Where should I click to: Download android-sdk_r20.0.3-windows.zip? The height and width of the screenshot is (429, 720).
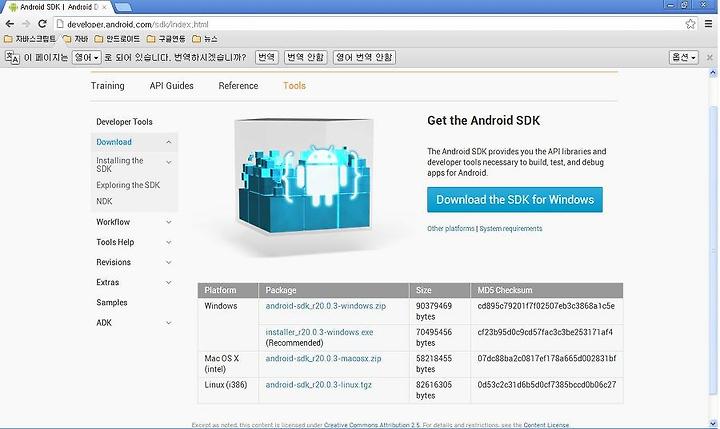[x=326, y=306]
